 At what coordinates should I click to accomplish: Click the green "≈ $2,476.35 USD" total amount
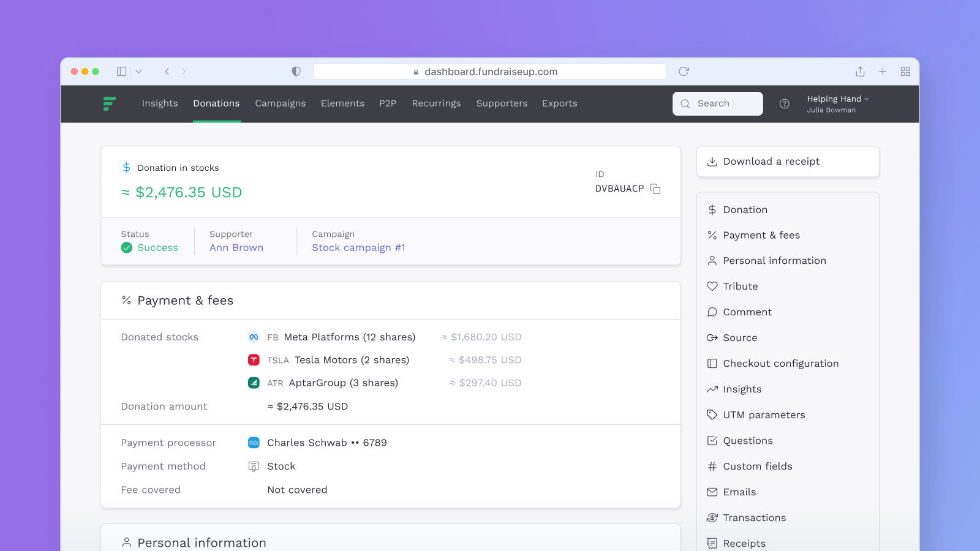point(181,192)
